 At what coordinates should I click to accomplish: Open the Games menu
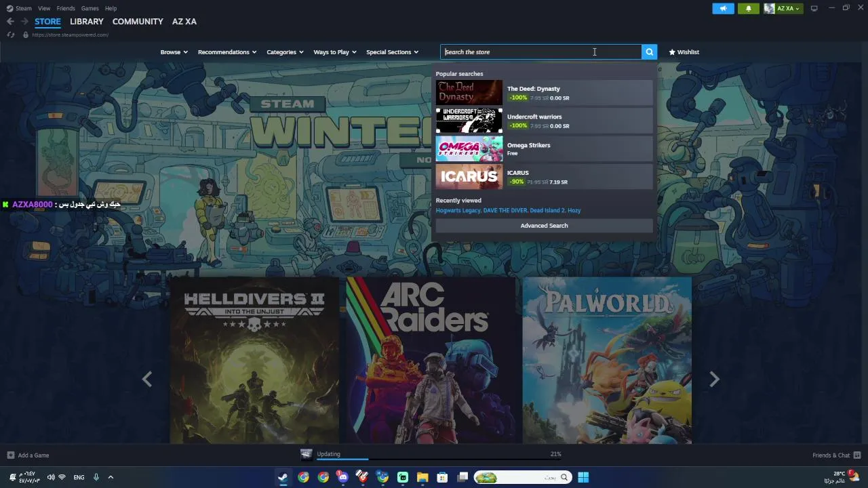[90, 8]
